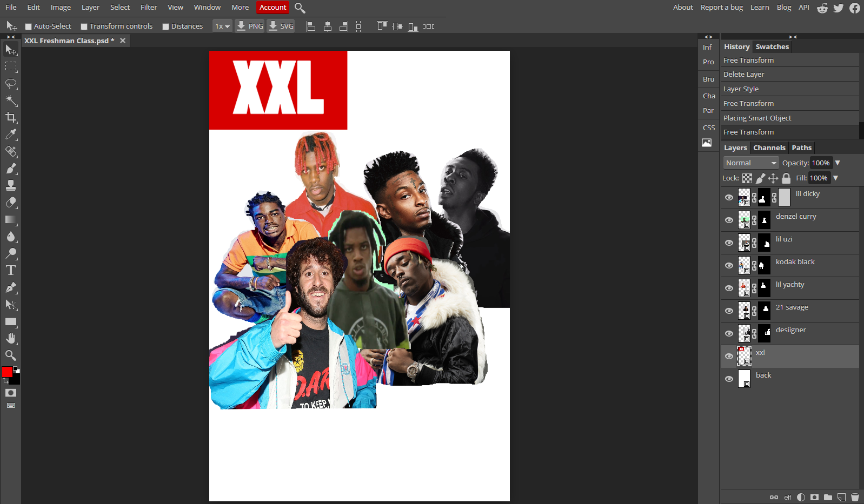Switch to the Swatches tab
The width and height of the screenshot is (864, 504).
772,47
